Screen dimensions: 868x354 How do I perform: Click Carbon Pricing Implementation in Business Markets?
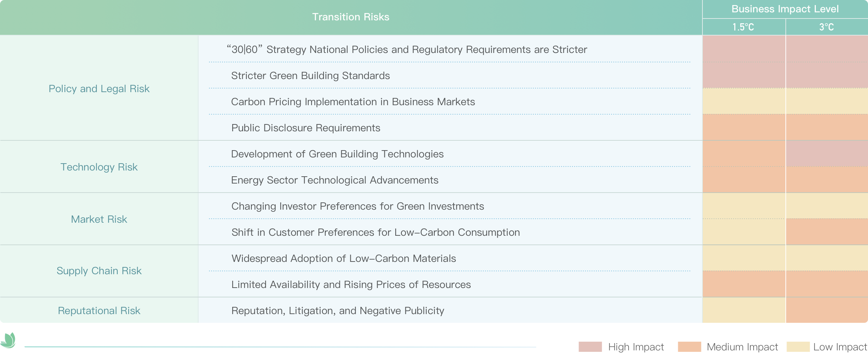point(353,102)
